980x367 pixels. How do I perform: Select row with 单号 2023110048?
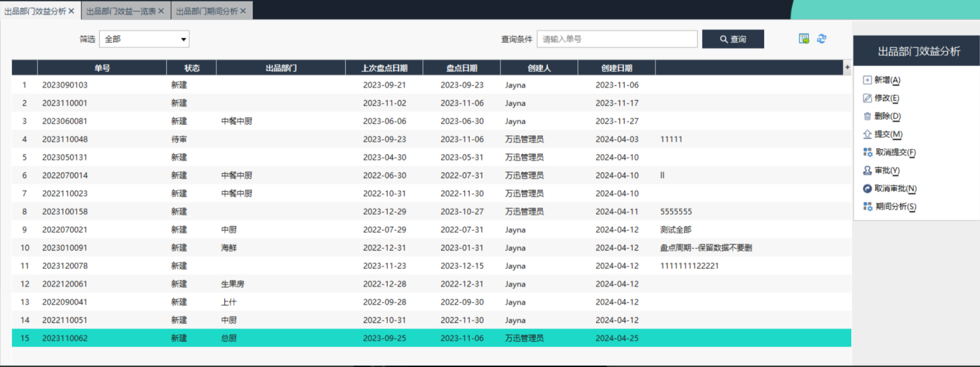click(65, 139)
